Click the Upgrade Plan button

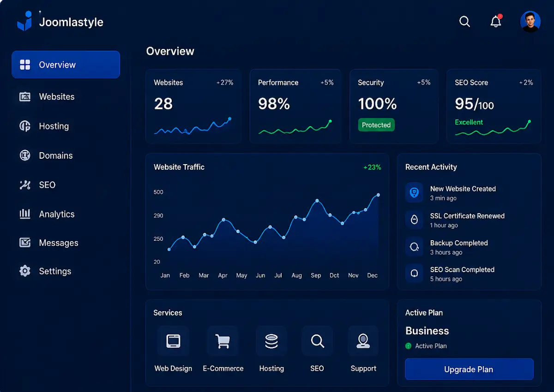tap(469, 369)
